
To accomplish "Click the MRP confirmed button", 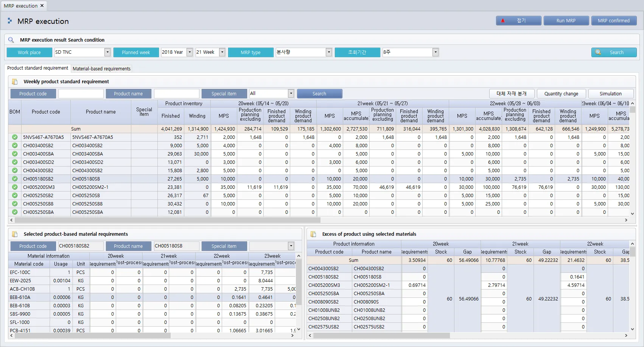I will 614,21.
